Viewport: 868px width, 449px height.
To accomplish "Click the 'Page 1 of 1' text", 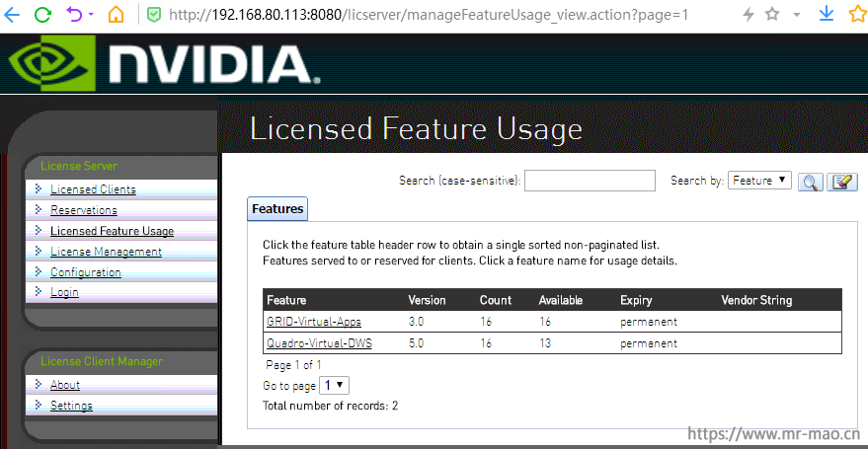I will [x=293, y=365].
